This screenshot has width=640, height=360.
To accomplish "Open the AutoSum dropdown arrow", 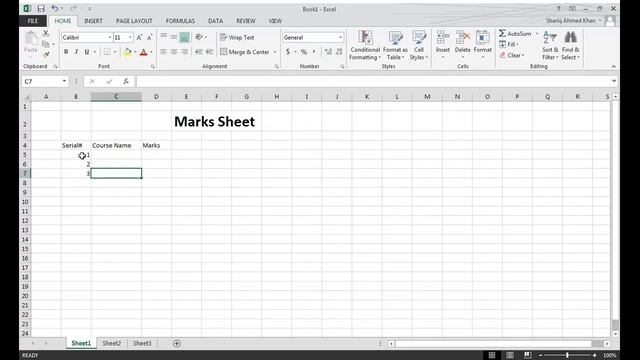I will 537,34.
